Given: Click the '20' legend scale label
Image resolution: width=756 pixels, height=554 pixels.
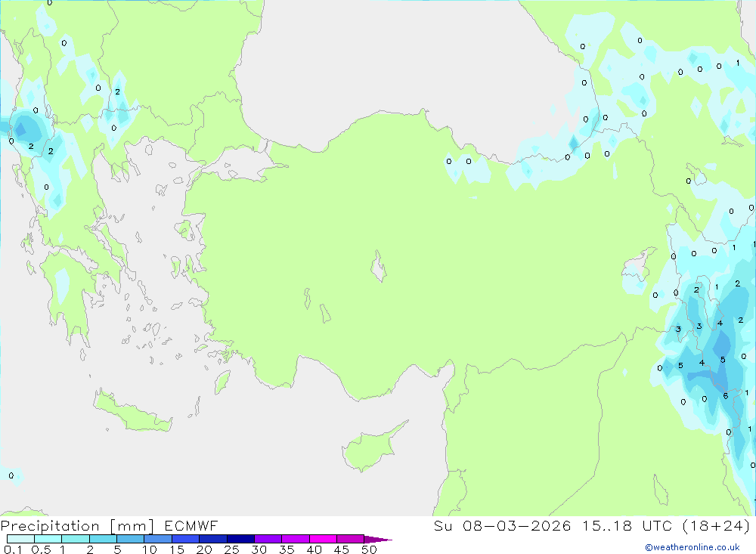Looking at the screenshot, I should 204,549.
